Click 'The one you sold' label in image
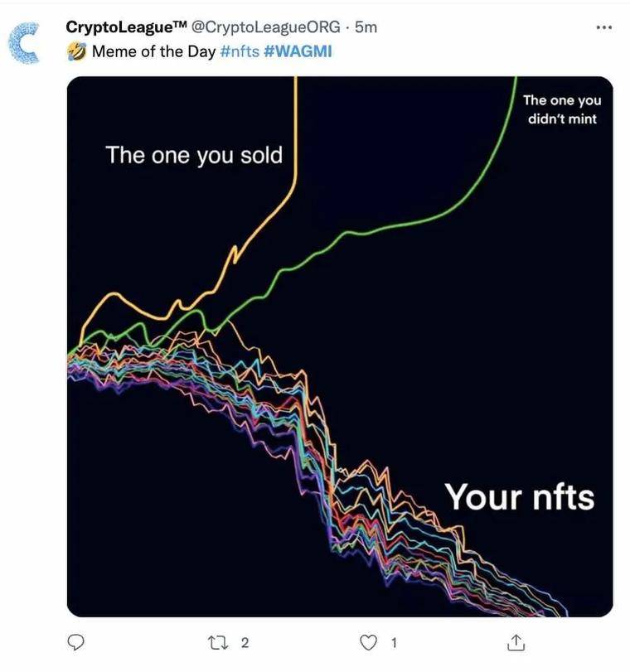 [194, 155]
